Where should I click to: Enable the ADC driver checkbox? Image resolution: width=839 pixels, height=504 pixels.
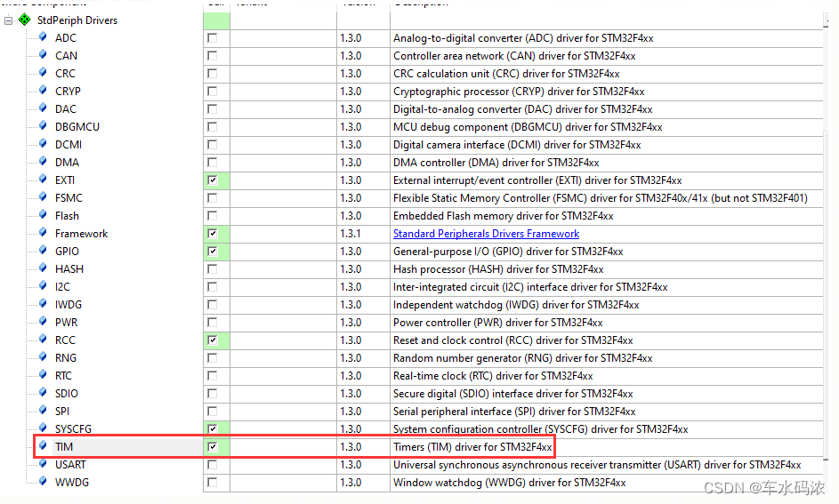click(213, 38)
